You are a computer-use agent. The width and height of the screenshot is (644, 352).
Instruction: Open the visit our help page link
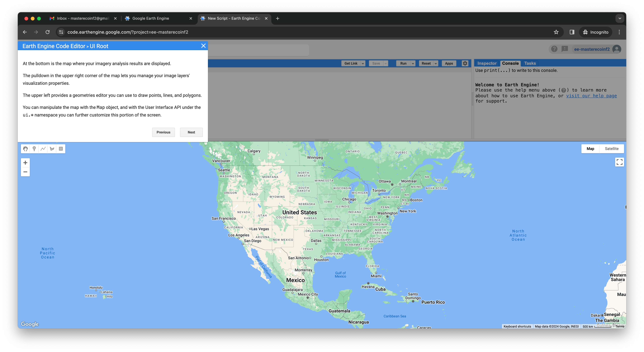[x=591, y=96]
